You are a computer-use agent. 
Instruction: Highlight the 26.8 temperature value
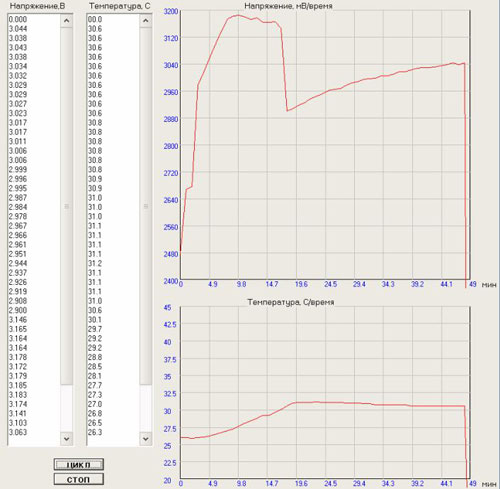click(x=95, y=413)
